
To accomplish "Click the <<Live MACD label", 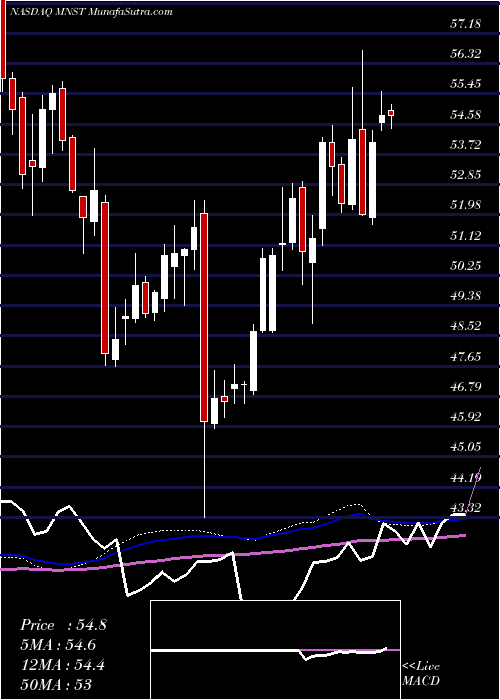I will coord(421,673).
